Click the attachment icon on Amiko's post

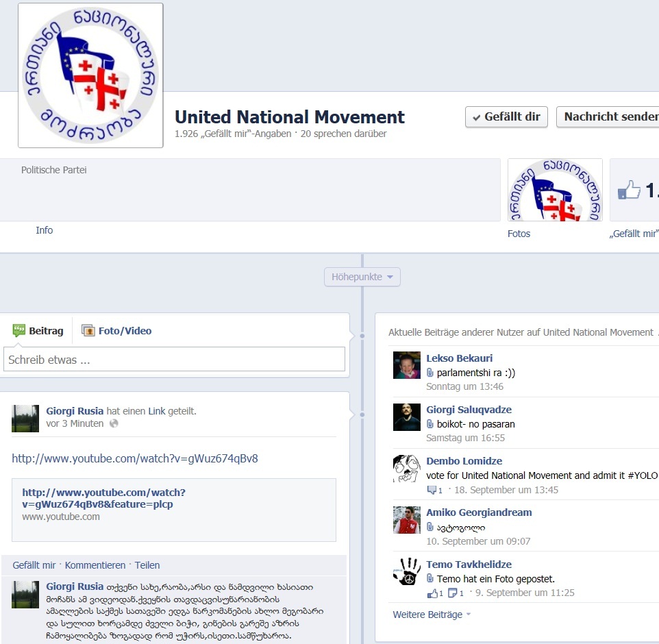click(430, 527)
